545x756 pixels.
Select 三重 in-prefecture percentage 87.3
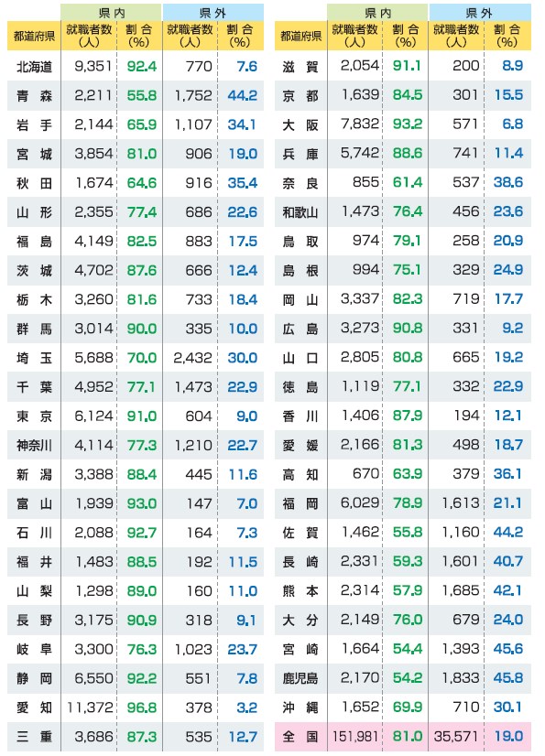(141, 737)
